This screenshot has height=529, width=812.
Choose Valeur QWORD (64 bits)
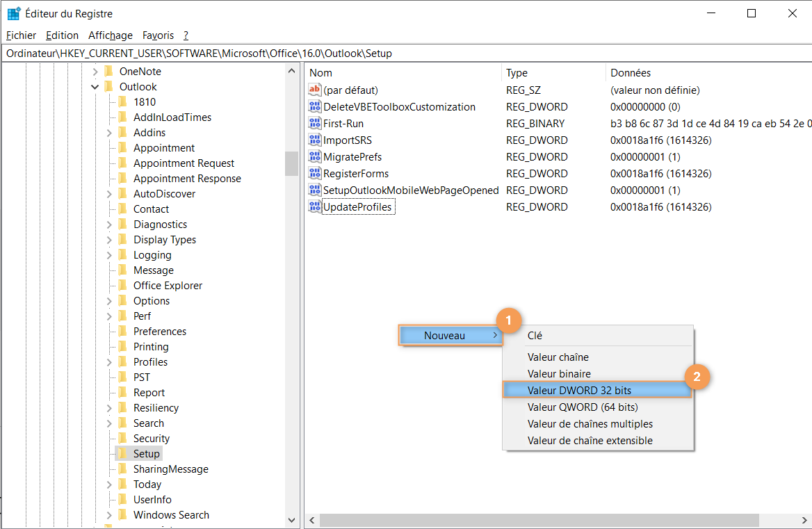point(598,407)
